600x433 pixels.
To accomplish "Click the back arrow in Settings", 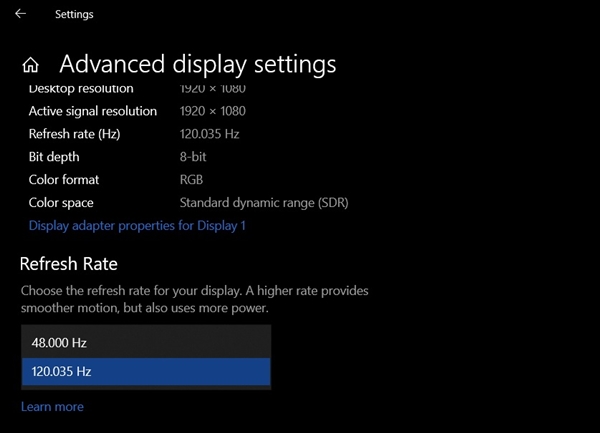I will (21, 14).
